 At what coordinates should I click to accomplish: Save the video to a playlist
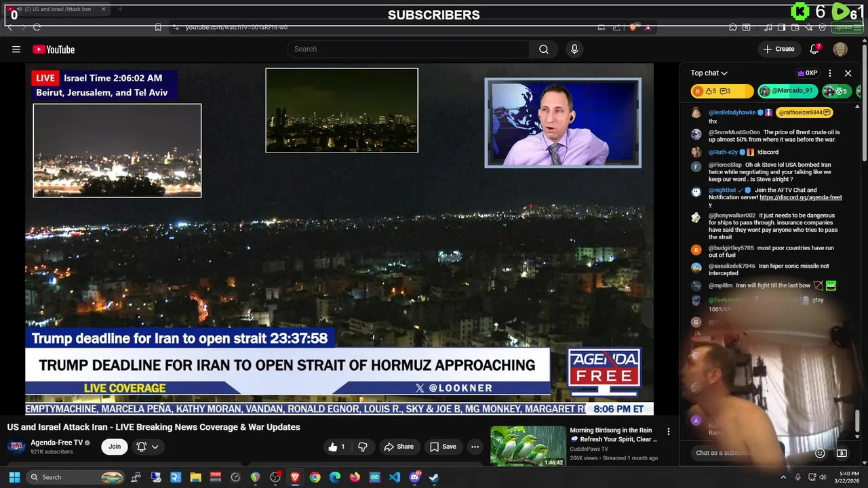(442, 447)
